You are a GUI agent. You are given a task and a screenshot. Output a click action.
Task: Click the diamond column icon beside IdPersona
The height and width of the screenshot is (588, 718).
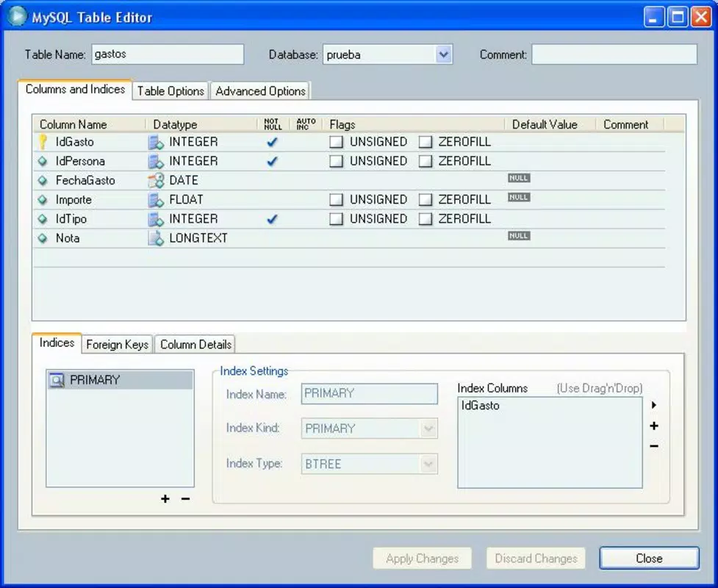(x=43, y=161)
